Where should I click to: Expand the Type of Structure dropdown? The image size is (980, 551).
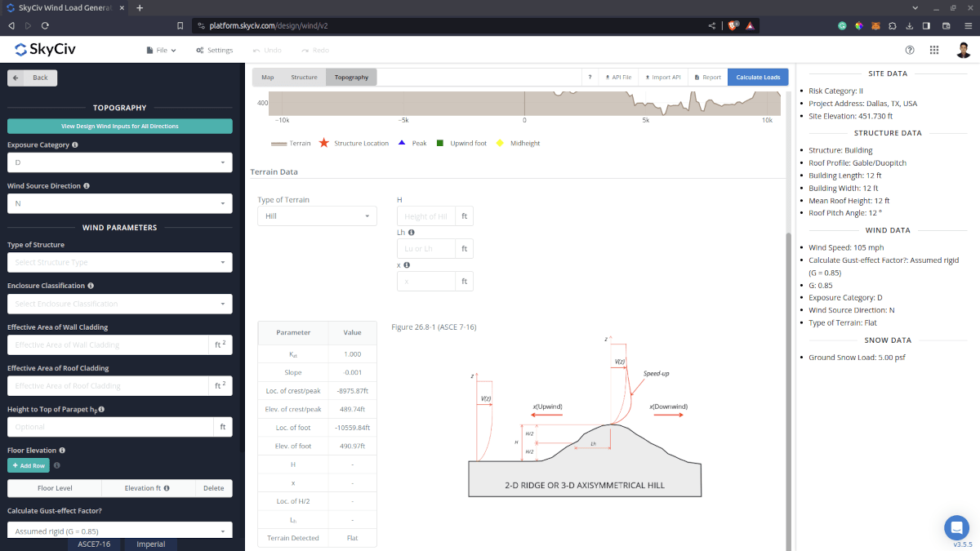120,262
